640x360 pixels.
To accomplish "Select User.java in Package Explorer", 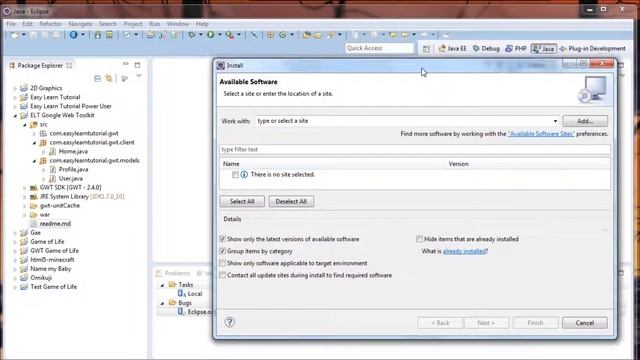I will coord(71,178).
